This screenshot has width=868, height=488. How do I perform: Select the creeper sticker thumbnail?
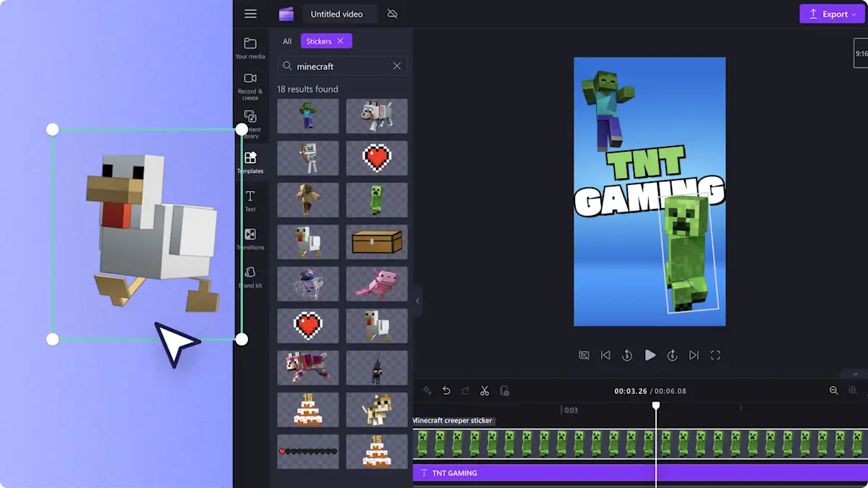377,200
